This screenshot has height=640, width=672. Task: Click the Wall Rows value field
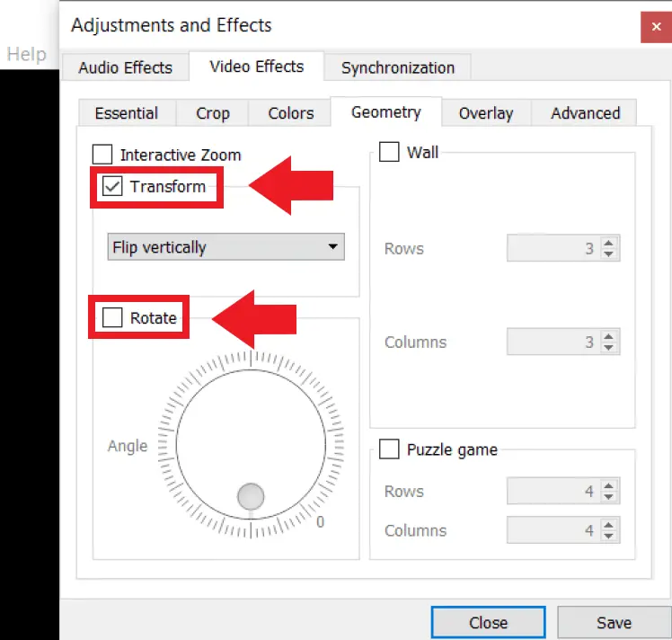click(x=553, y=248)
